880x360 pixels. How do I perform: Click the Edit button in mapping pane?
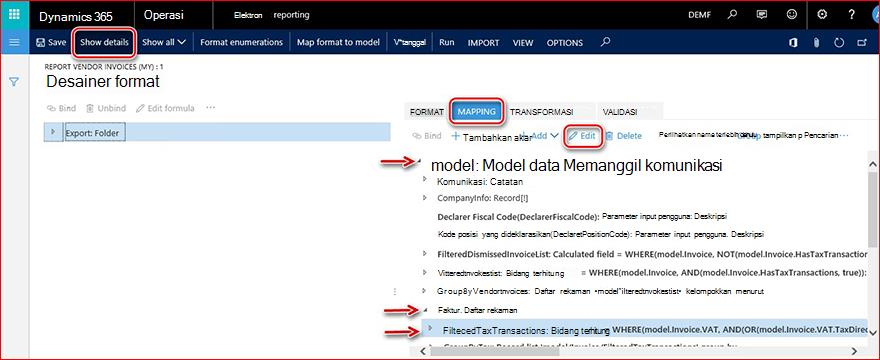pos(582,136)
